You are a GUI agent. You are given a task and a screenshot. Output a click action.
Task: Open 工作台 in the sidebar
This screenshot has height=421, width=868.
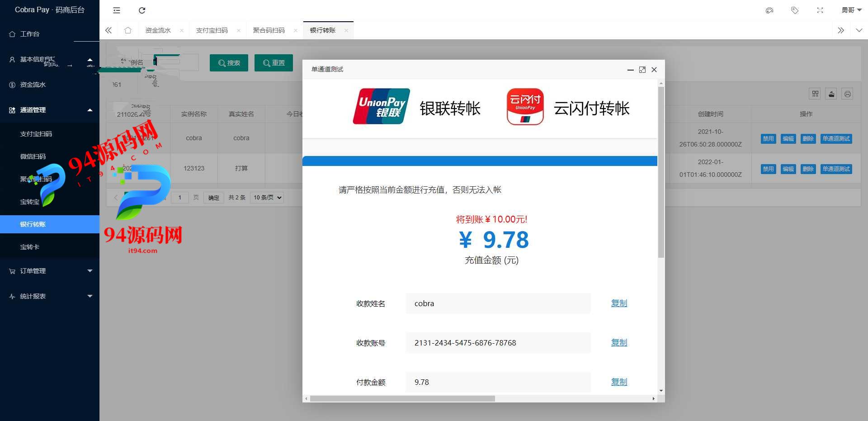[x=50, y=34]
